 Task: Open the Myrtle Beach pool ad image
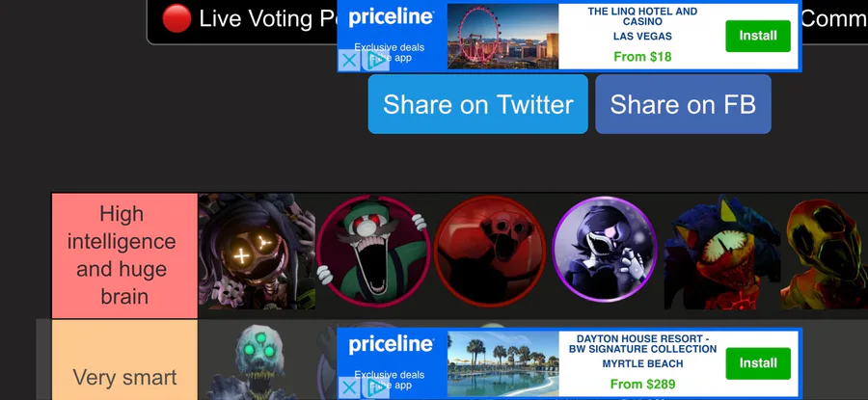point(502,364)
